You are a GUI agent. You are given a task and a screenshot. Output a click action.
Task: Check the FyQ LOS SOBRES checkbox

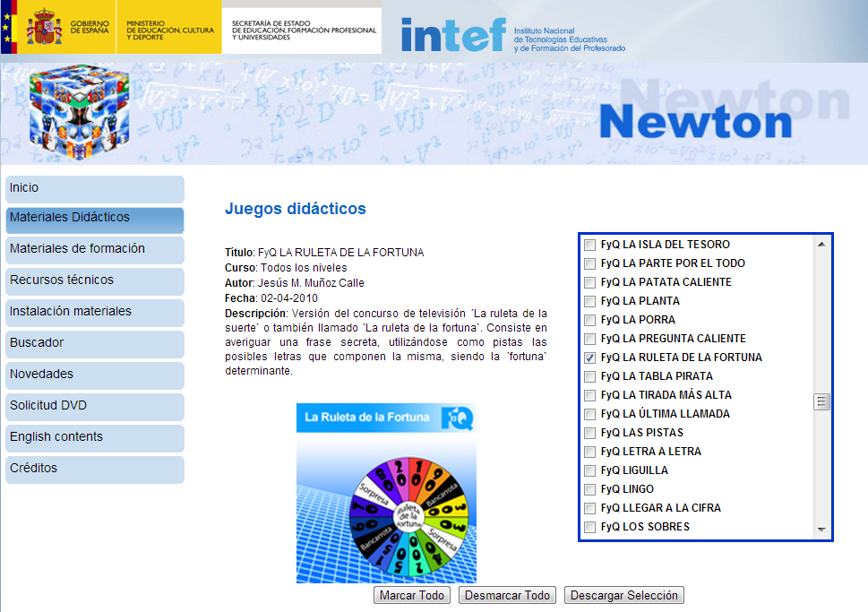(x=590, y=527)
